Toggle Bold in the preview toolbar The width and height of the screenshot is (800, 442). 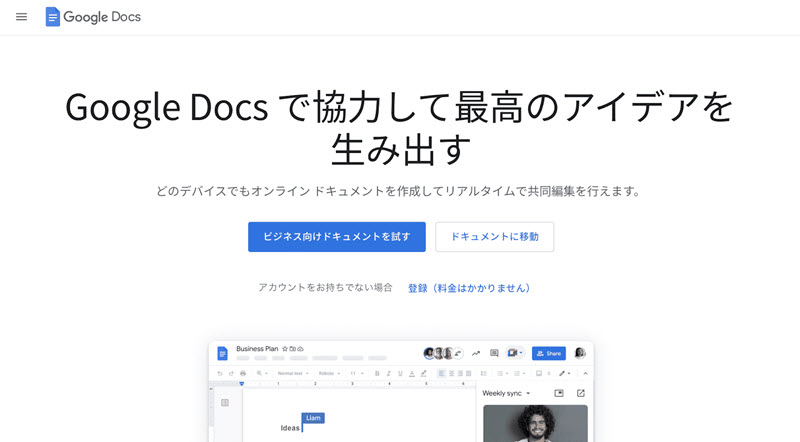(377, 373)
